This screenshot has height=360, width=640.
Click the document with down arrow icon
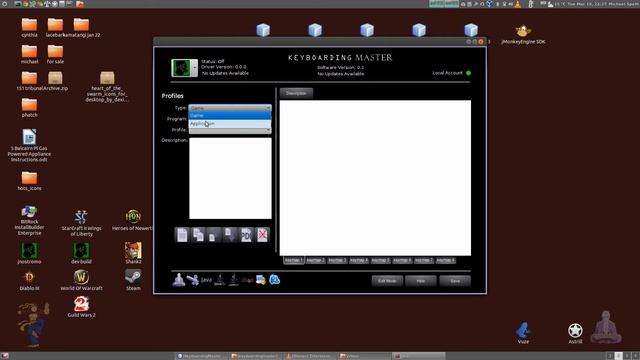(230, 235)
